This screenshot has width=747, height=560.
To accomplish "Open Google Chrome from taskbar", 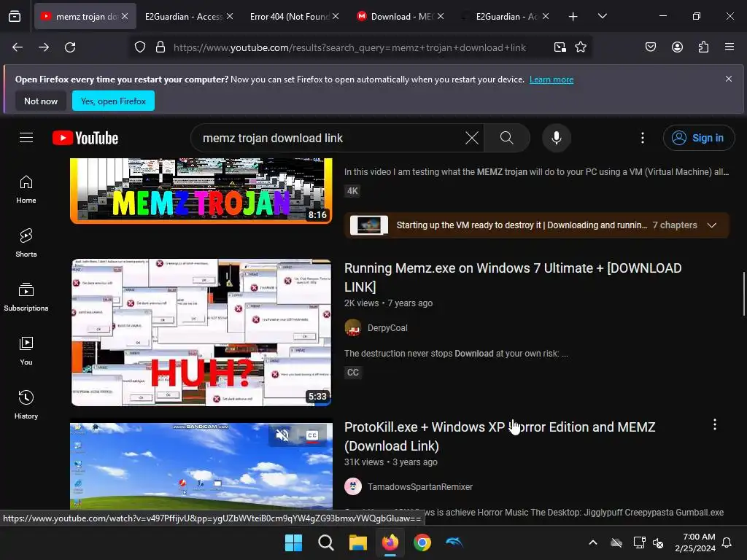I will pyautogui.click(x=422, y=542).
